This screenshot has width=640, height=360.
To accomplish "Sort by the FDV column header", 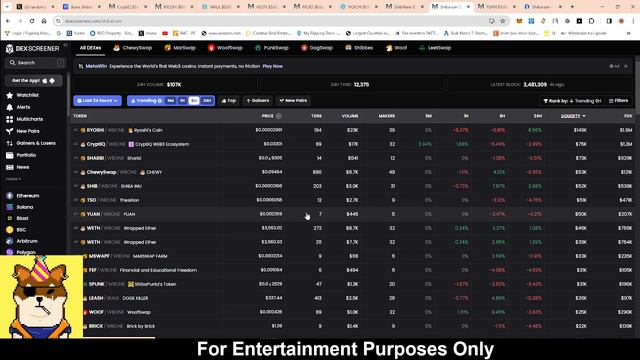I will coord(628,116).
